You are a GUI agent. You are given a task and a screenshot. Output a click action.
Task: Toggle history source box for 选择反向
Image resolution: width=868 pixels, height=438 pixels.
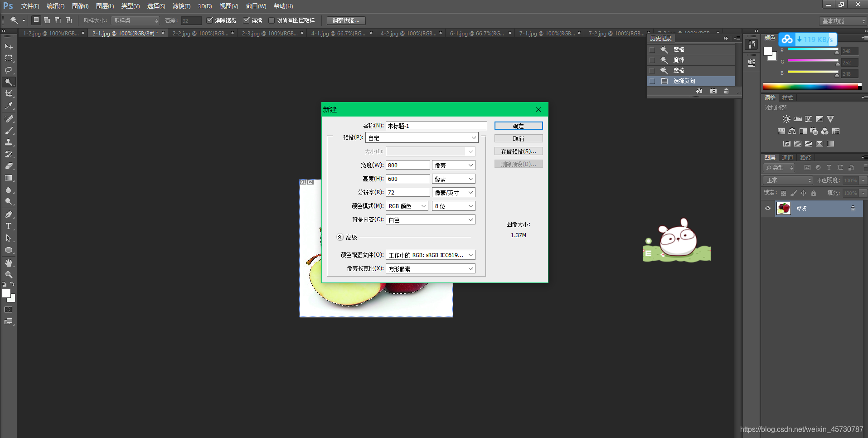point(652,81)
